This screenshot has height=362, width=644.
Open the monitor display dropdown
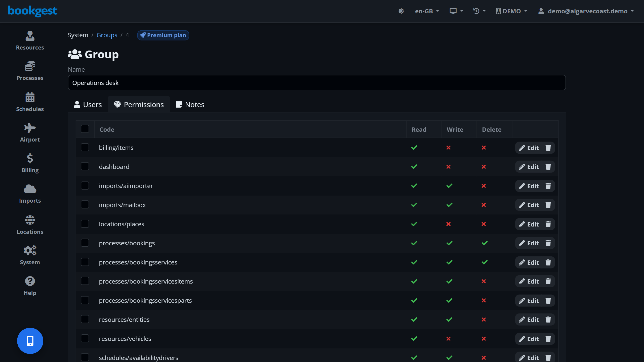click(x=456, y=11)
